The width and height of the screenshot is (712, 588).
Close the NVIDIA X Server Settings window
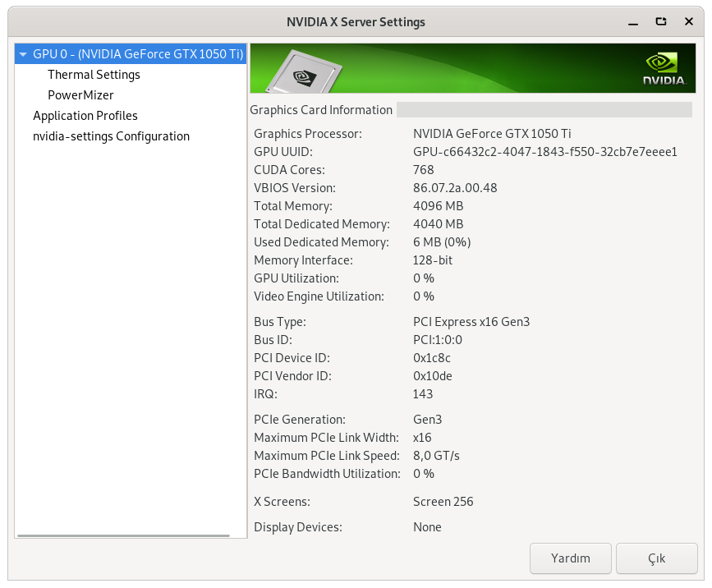[x=689, y=22]
